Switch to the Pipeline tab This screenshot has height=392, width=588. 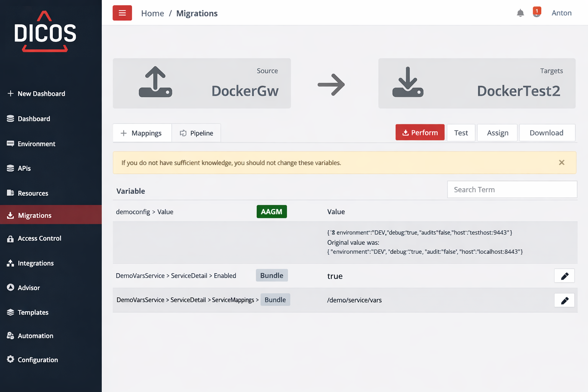(x=196, y=133)
